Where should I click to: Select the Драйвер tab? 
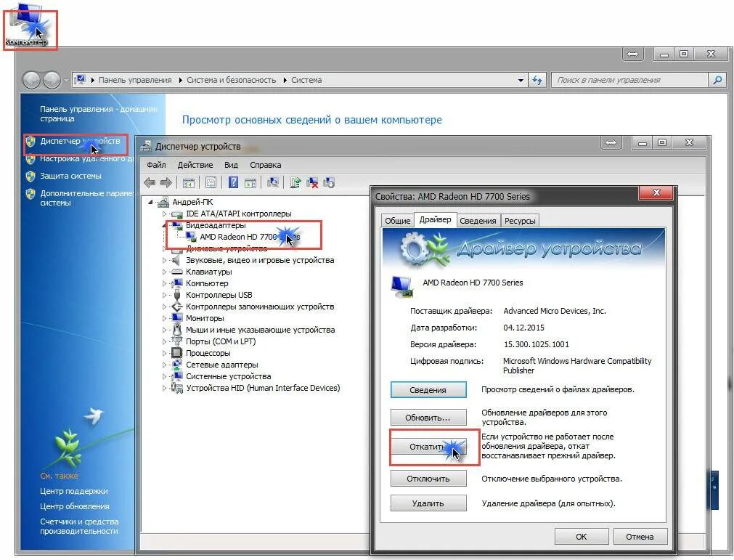[x=436, y=219]
